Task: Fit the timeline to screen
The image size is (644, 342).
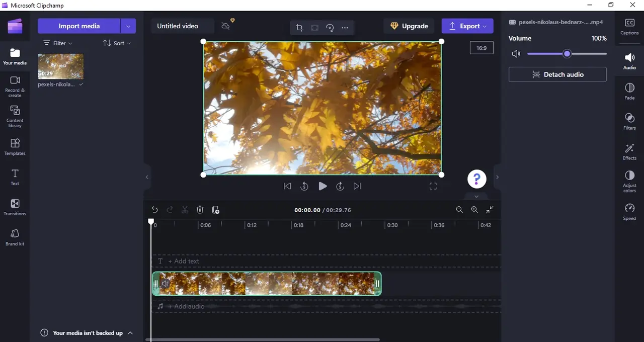Action: 490,210
